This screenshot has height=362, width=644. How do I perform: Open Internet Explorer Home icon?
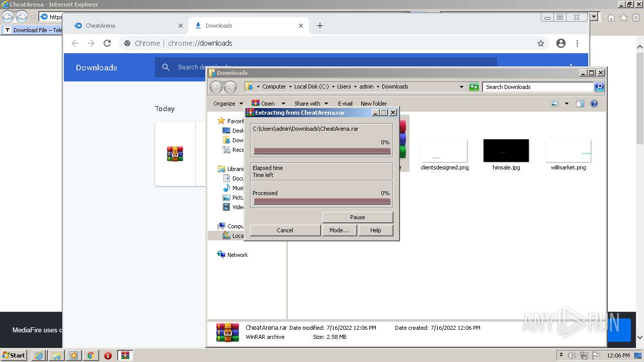tap(611, 18)
